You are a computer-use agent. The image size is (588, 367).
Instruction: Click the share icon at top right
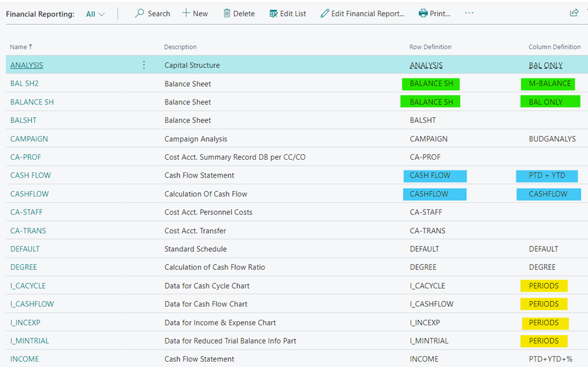pyautogui.click(x=574, y=13)
